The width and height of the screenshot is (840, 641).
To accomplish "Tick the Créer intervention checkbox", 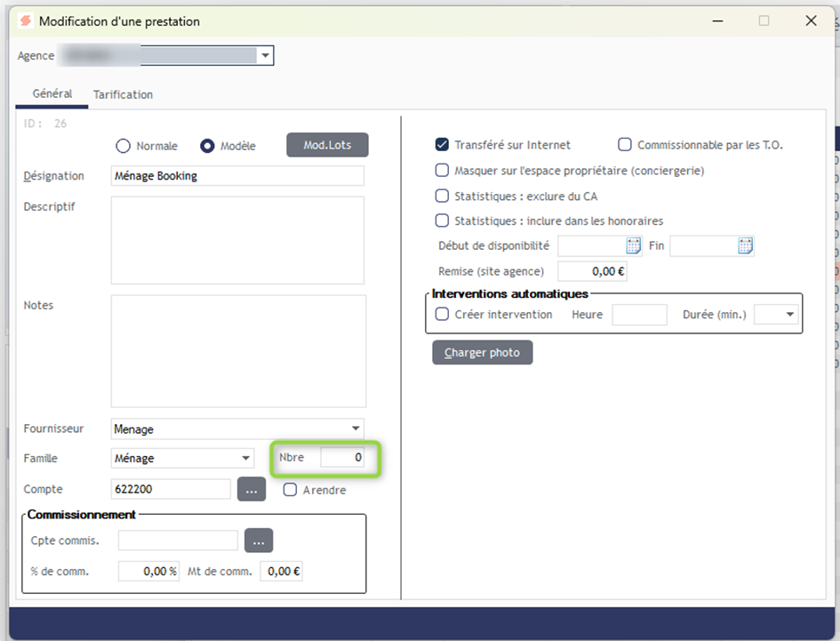I will (x=442, y=314).
